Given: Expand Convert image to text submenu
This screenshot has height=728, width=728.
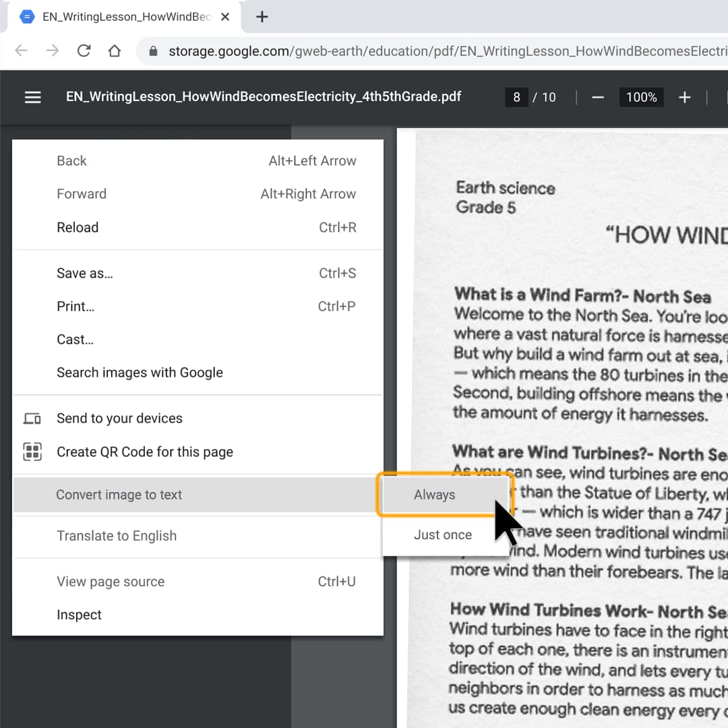Looking at the screenshot, I should click(198, 495).
